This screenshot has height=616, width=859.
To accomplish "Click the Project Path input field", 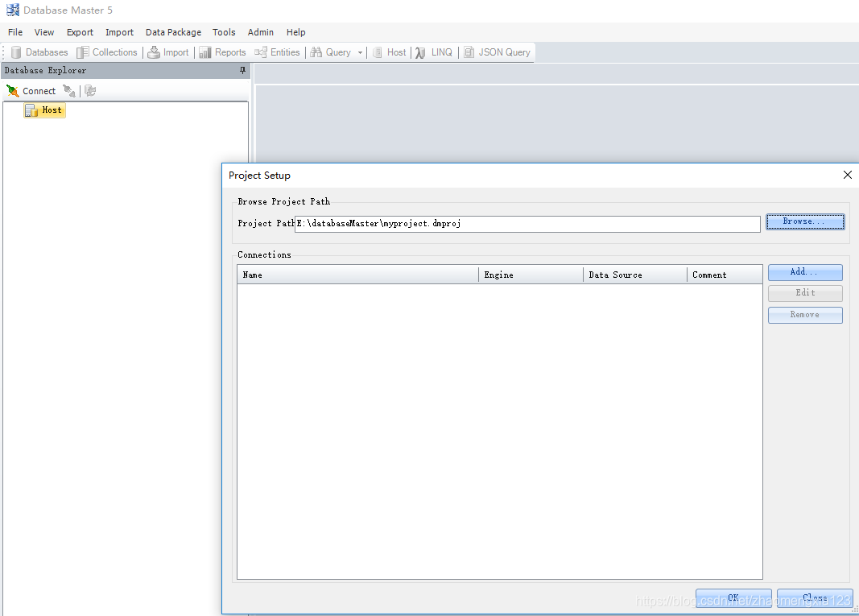I will pyautogui.click(x=527, y=224).
